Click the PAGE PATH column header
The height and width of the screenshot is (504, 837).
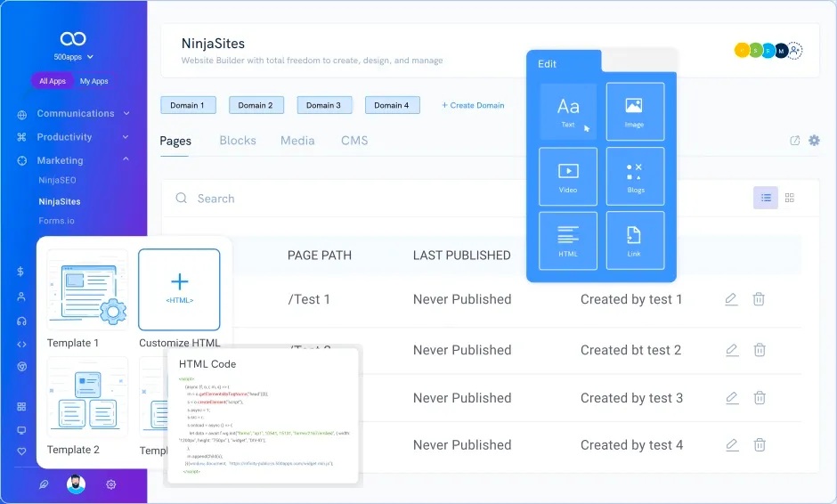[x=319, y=256]
